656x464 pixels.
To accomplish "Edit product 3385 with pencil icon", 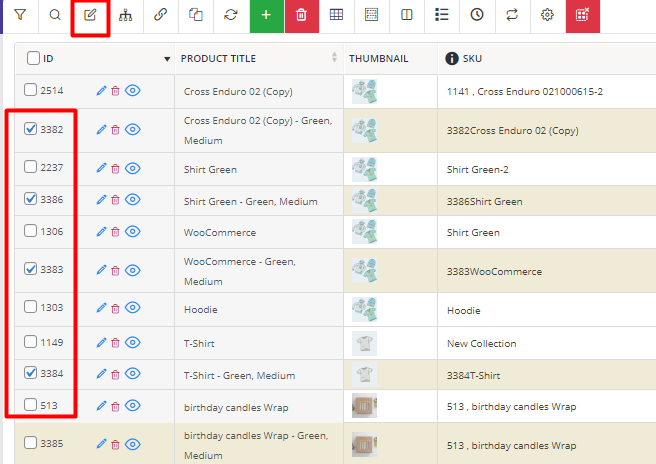I will pos(102,444).
